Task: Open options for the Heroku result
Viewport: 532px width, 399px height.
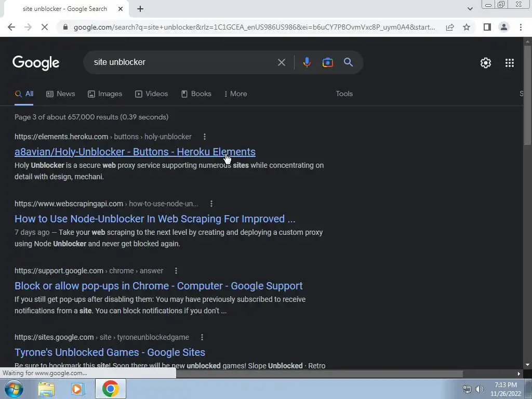Action: coord(204,137)
